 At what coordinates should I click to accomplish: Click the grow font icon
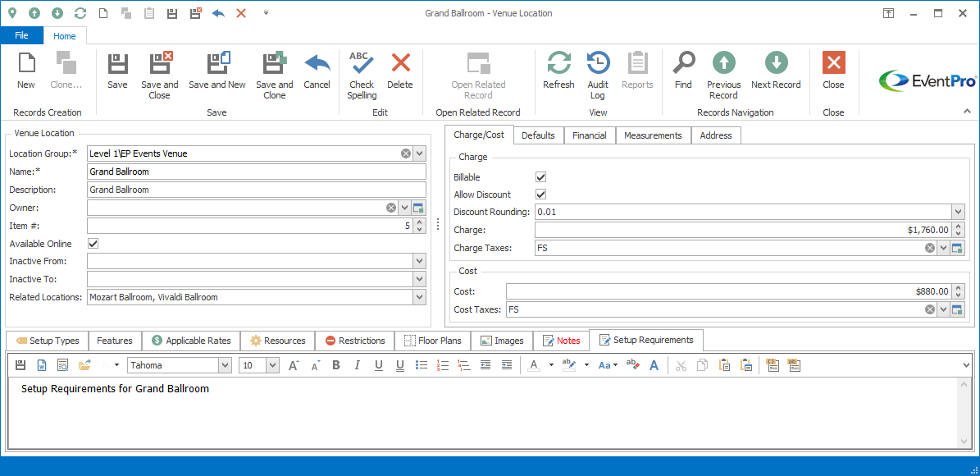(293, 365)
